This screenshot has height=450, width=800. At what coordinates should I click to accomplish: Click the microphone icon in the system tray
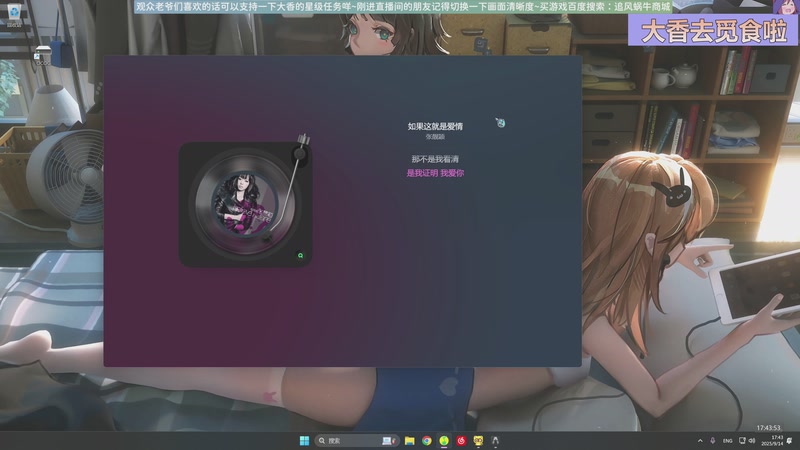[x=713, y=441]
